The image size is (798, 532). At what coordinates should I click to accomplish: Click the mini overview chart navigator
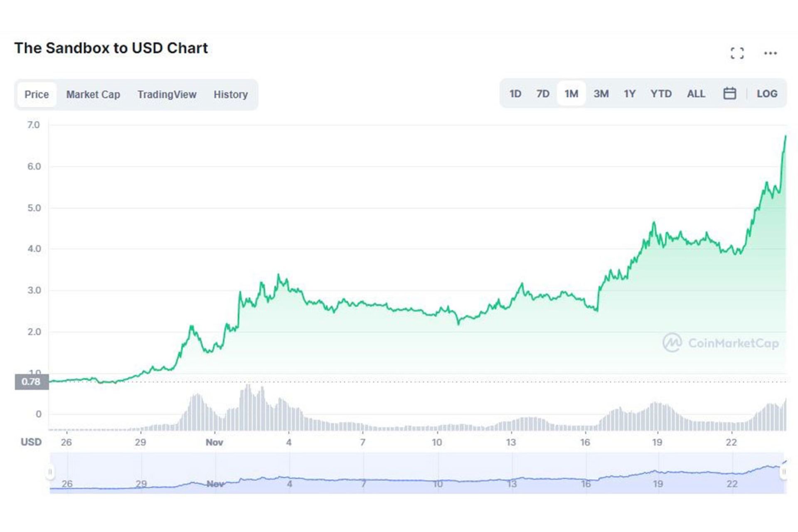[x=416, y=474]
